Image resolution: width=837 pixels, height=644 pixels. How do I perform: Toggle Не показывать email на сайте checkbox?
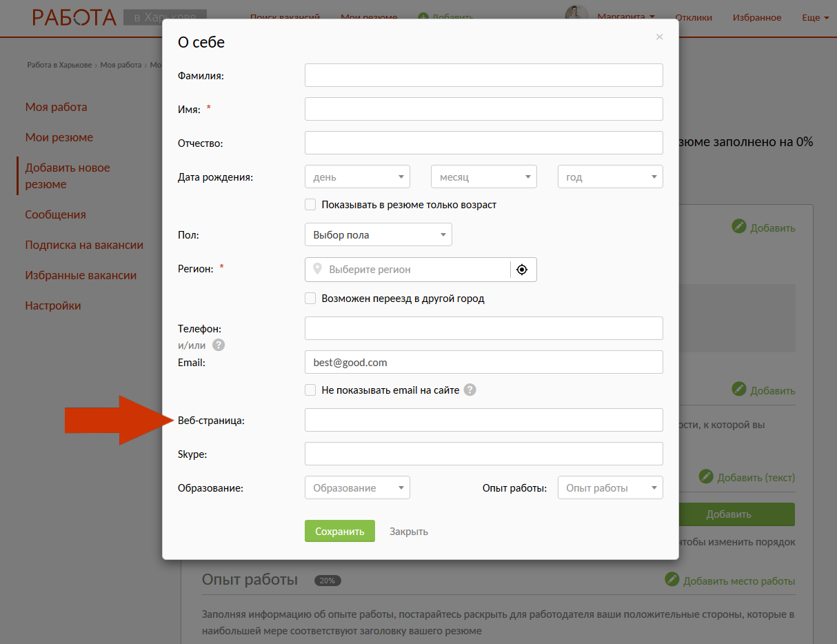click(x=310, y=390)
